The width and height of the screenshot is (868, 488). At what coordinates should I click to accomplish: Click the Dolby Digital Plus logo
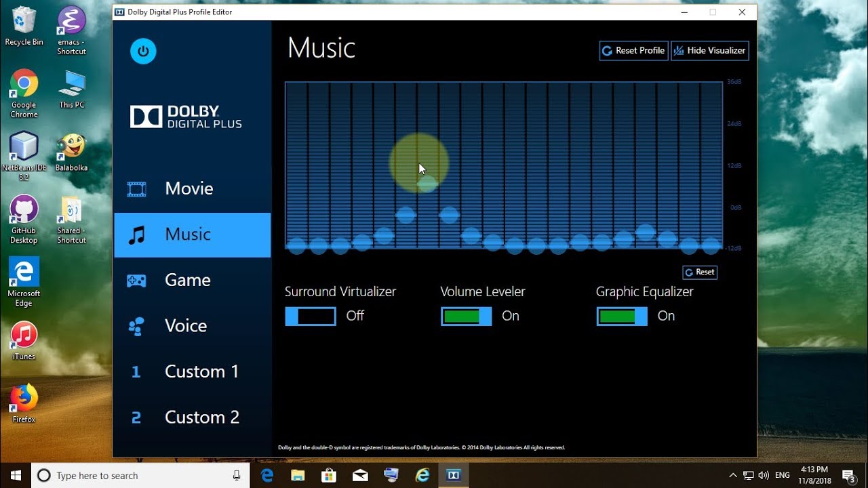coord(186,117)
